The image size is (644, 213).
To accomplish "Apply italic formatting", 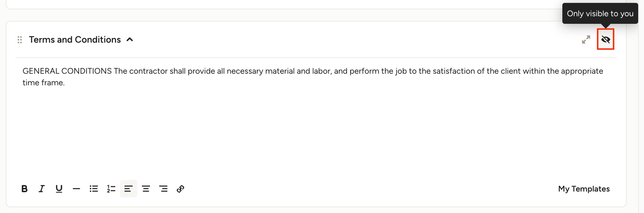I will point(42,189).
